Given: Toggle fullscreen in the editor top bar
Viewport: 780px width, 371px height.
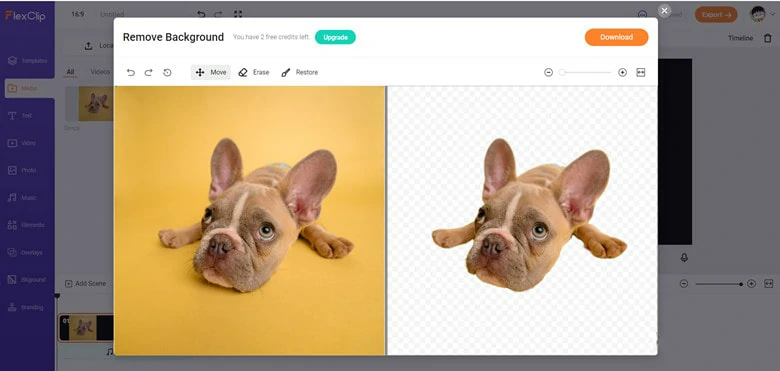Looking at the screenshot, I should click(x=238, y=14).
